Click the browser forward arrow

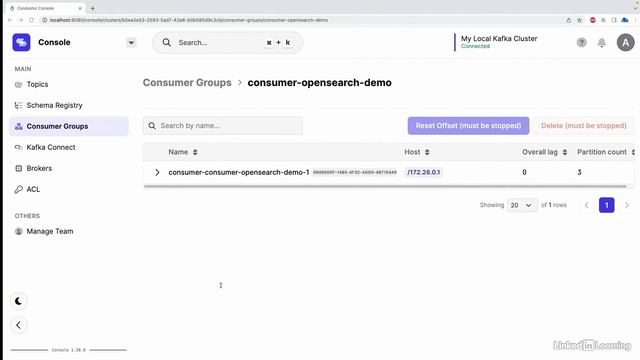(x=20, y=20)
